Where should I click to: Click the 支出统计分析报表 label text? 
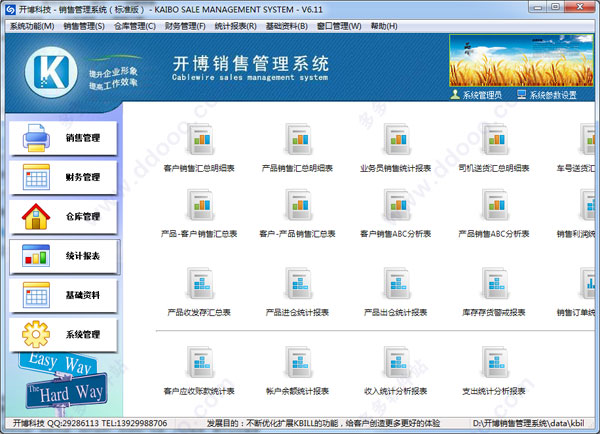click(494, 391)
